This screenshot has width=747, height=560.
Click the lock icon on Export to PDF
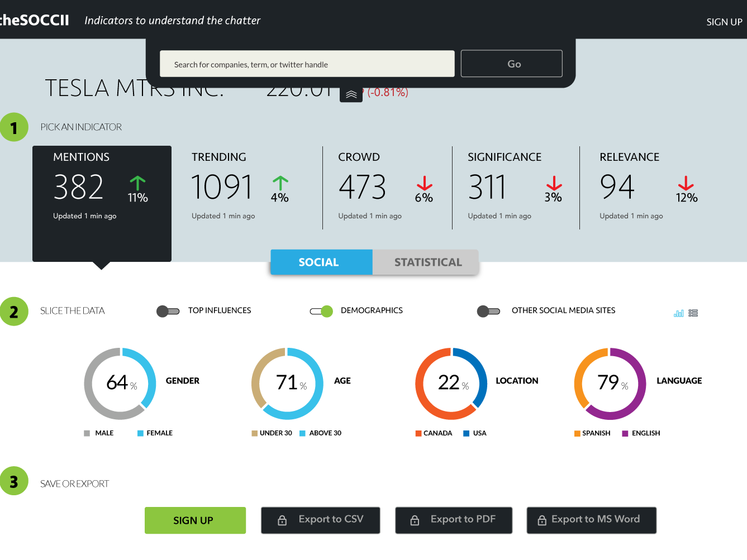[415, 520]
